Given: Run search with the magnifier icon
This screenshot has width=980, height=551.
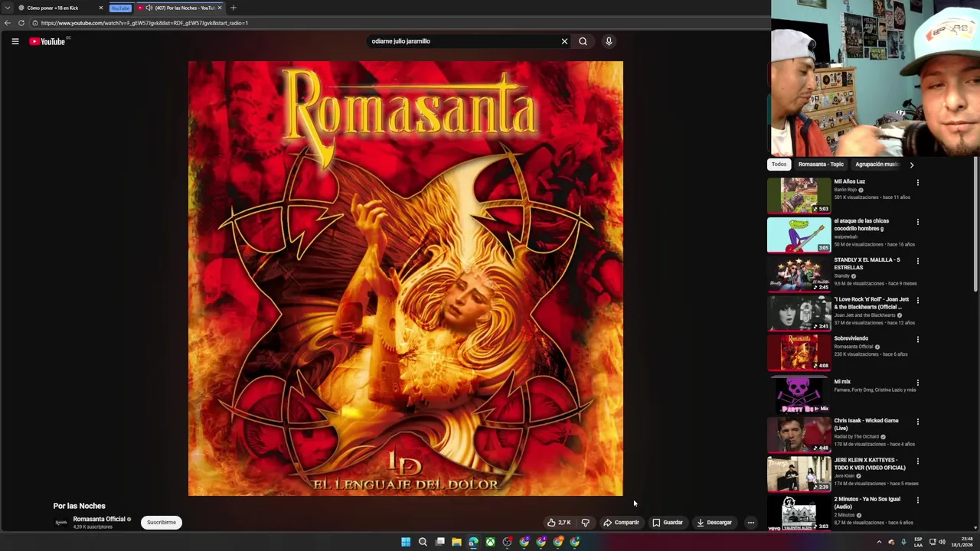Looking at the screenshot, I should (583, 41).
